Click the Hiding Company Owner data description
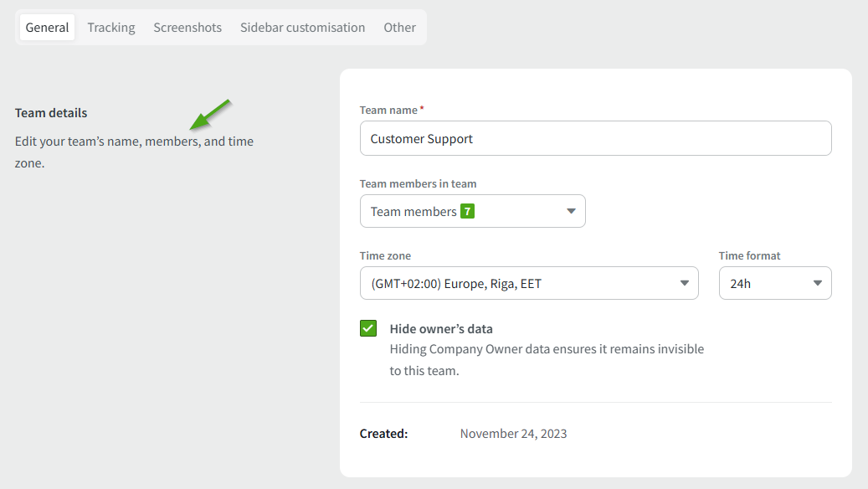Screen dimensions: 868x489 pos(547,359)
